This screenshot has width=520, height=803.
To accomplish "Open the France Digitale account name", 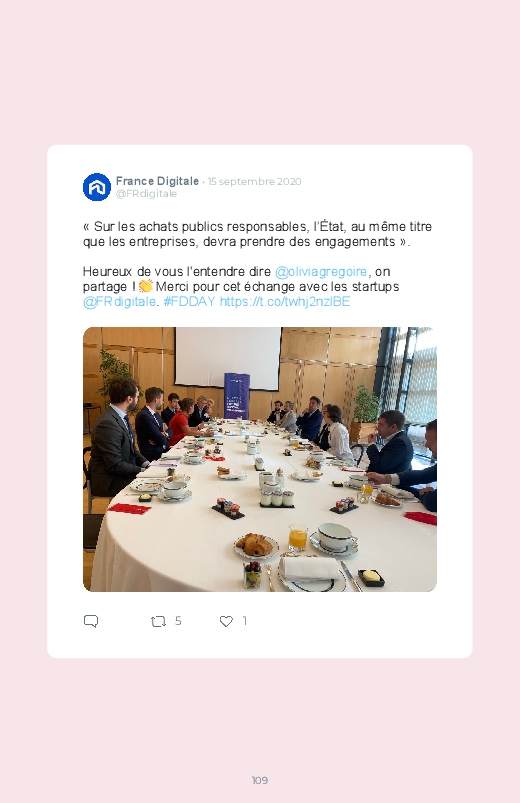I will pyautogui.click(x=157, y=181).
